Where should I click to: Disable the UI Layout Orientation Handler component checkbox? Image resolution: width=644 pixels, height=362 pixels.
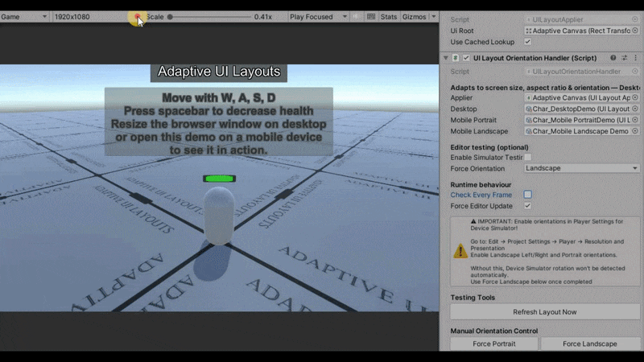coord(466,58)
